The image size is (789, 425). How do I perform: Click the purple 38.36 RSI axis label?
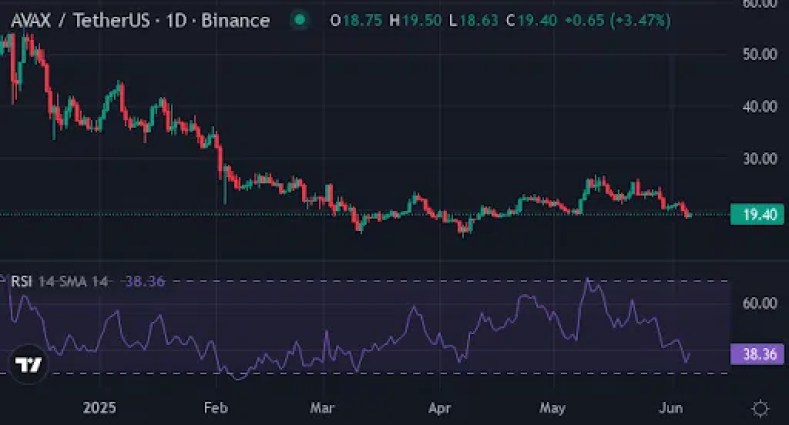pyautogui.click(x=756, y=353)
